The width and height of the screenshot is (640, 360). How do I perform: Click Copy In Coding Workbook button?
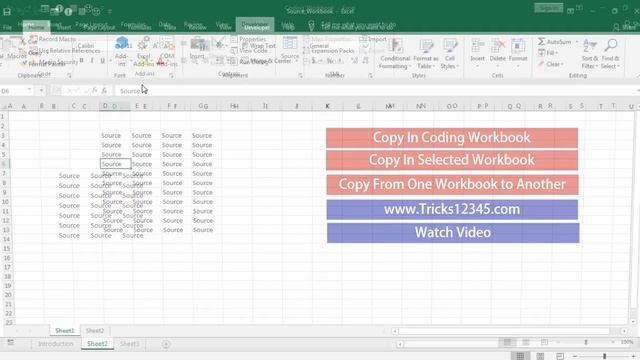[452, 138]
